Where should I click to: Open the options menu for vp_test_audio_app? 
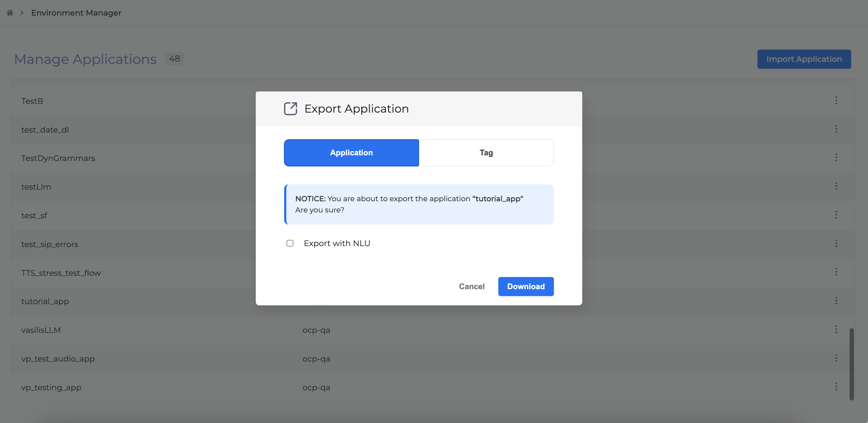(x=836, y=358)
